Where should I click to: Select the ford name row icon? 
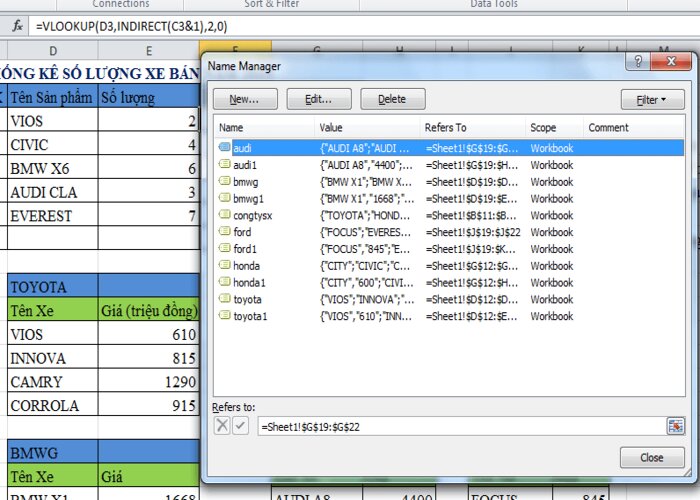click(224, 231)
